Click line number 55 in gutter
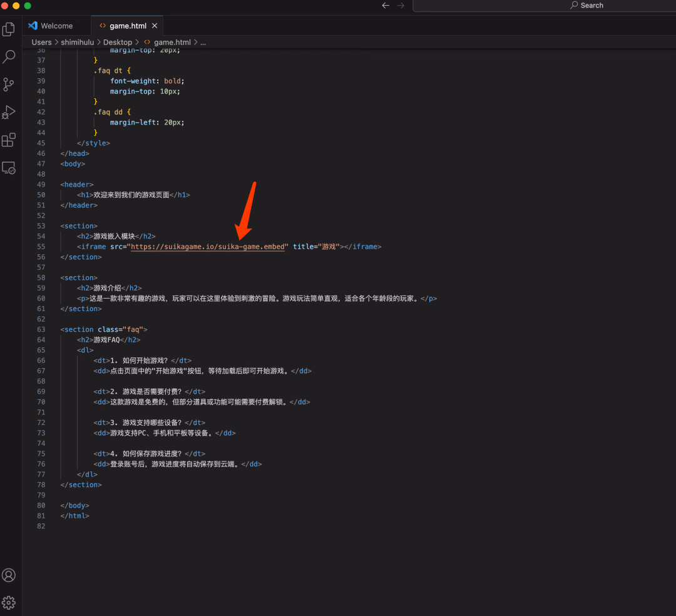 coord(41,247)
